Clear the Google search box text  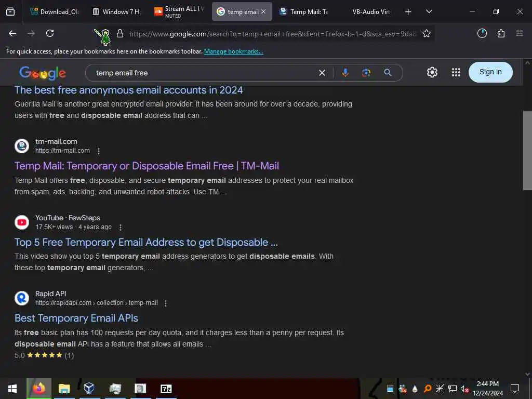coord(322,73)
